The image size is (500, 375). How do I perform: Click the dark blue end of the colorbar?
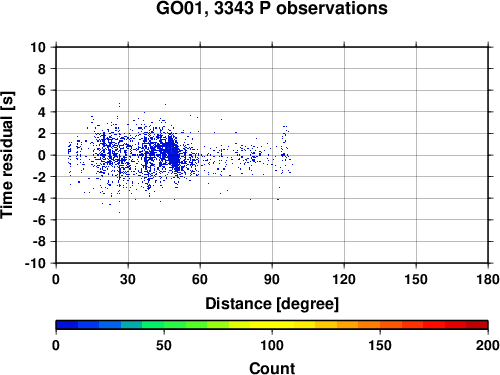[67, 325]
